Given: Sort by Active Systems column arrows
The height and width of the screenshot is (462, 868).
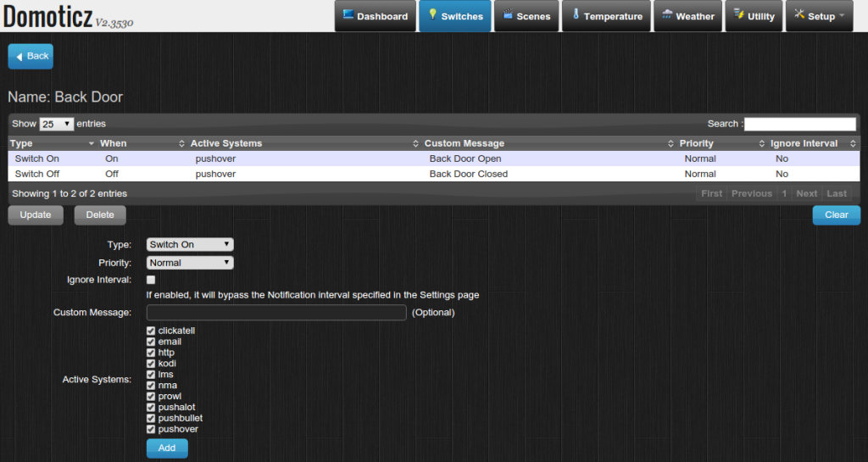Looking at the screenshot, I should (x=415, y=144).
